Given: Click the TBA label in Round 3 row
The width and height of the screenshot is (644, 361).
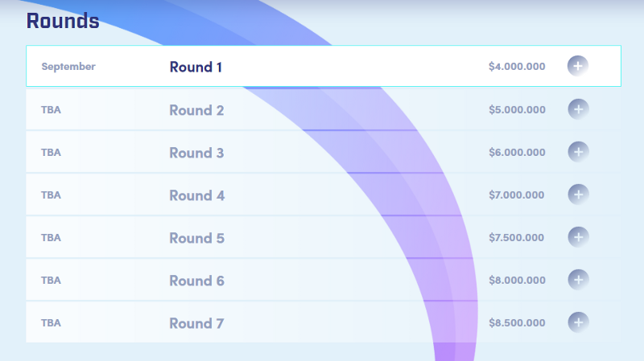Looking at the screenshot, I should [x=51, y=153].
